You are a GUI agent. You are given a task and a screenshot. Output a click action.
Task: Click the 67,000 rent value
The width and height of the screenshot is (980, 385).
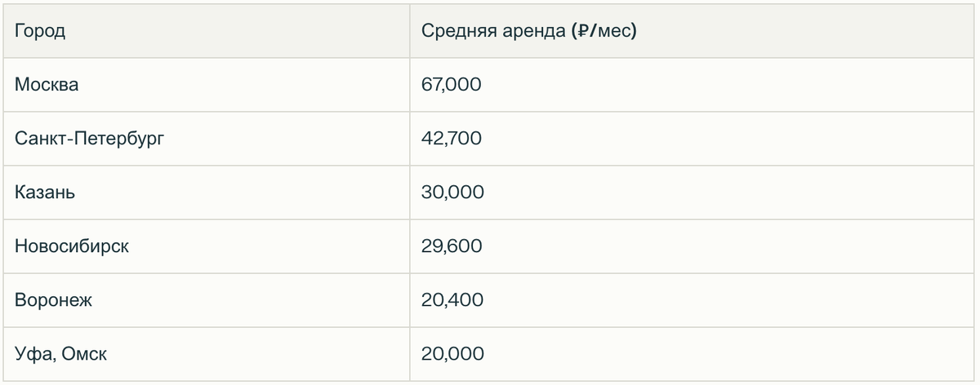pos(452,85)
